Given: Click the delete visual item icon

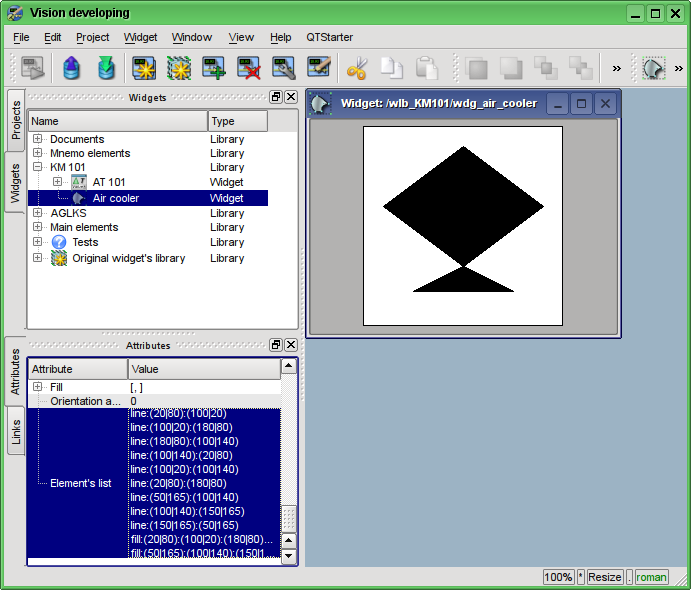Looking at the screenshot, I should coord(249,69).
